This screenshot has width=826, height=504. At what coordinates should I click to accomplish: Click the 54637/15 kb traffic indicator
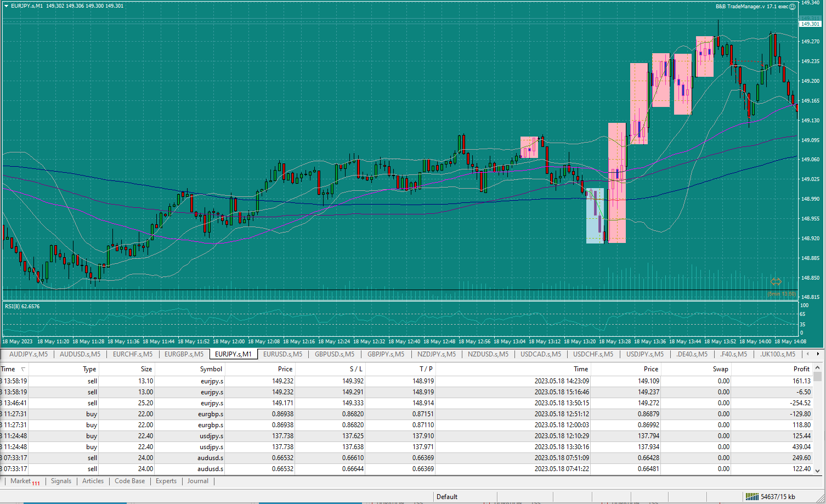(778, 497)
